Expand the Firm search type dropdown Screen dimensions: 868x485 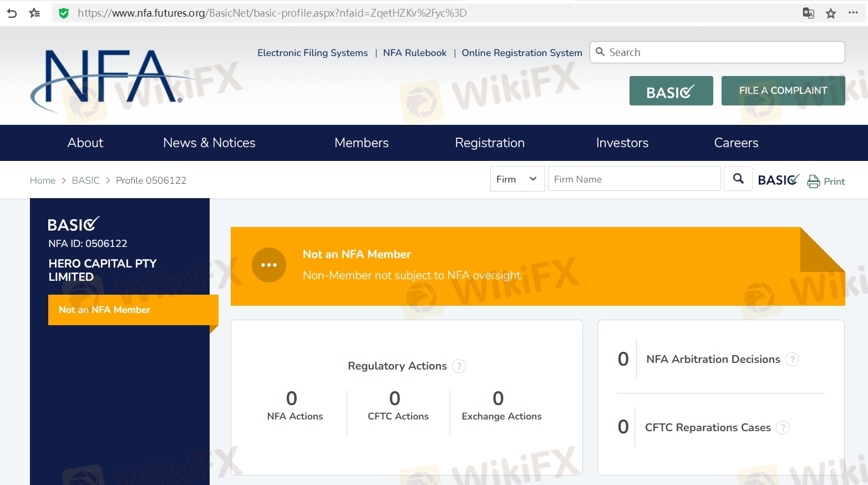(x=517, y=179)
